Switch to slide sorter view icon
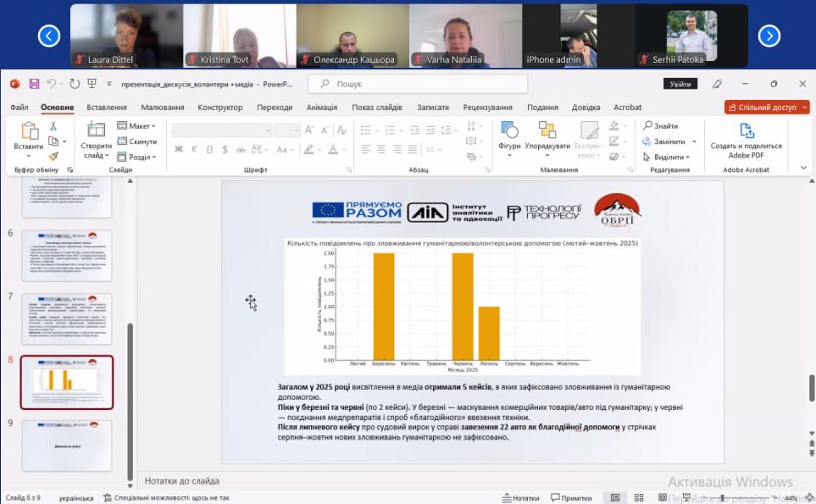 pos(637,498)
